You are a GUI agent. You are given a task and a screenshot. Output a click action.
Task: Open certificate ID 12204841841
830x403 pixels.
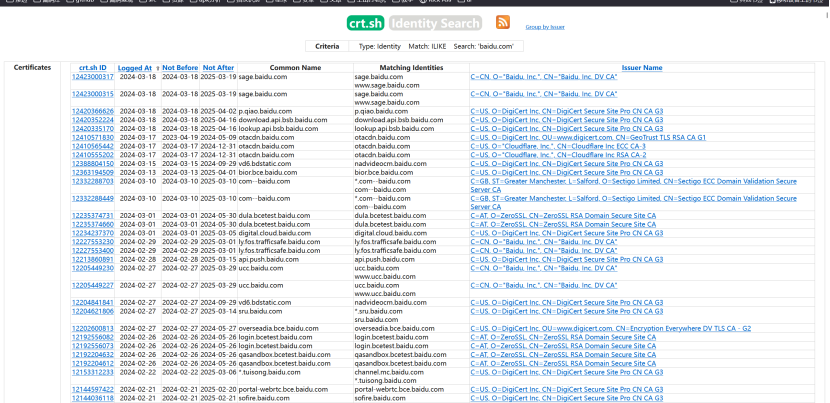(x=93, y=302)
